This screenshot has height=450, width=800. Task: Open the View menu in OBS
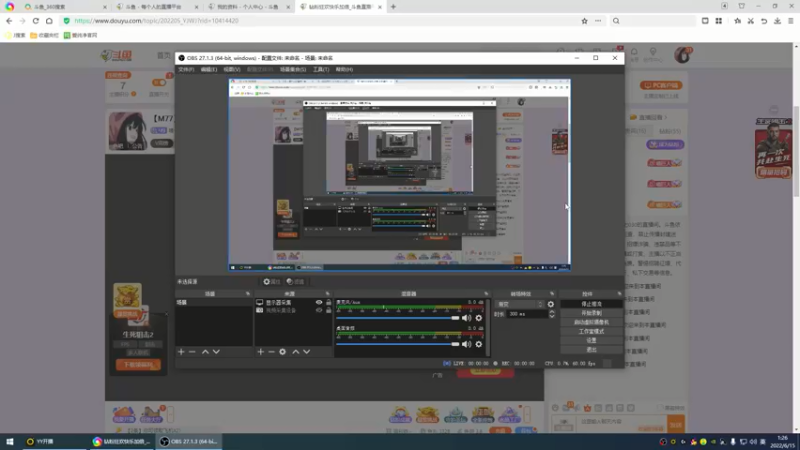(x=232, y=69)
